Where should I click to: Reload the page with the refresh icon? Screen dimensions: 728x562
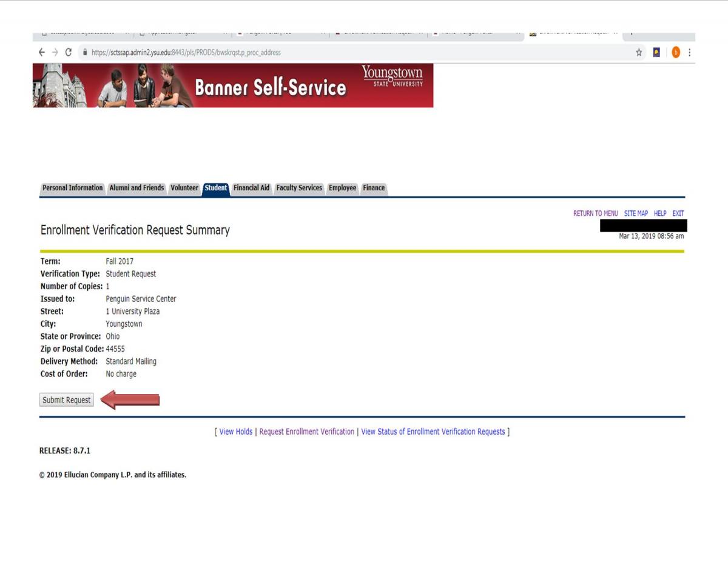tap(69, 53)
